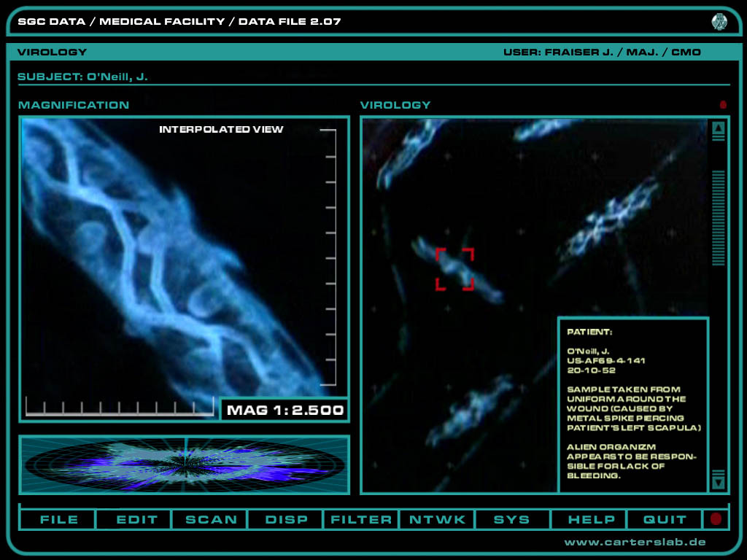Click the SAMPLE TAKEN FROM UNIFORM note

click(634, 408)
